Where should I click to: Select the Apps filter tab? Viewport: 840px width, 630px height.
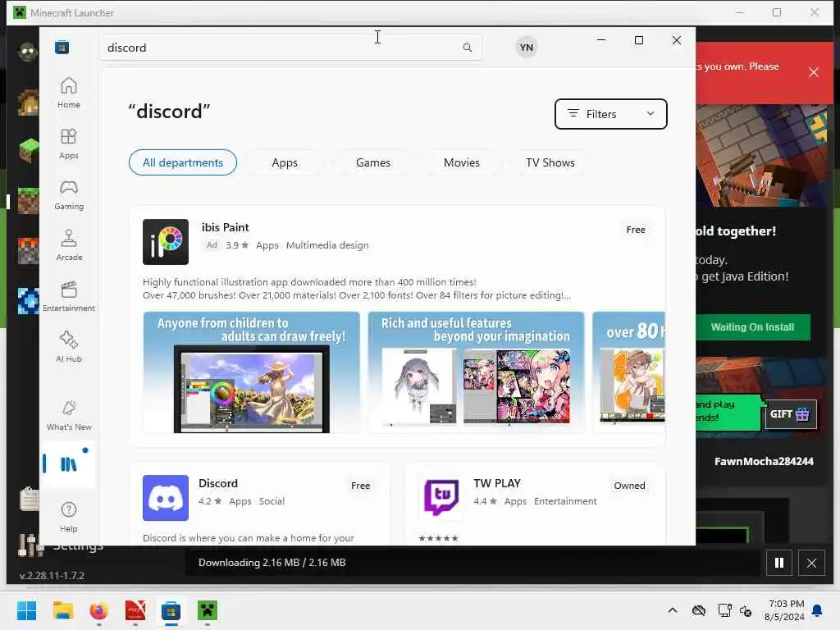point(285,162)
